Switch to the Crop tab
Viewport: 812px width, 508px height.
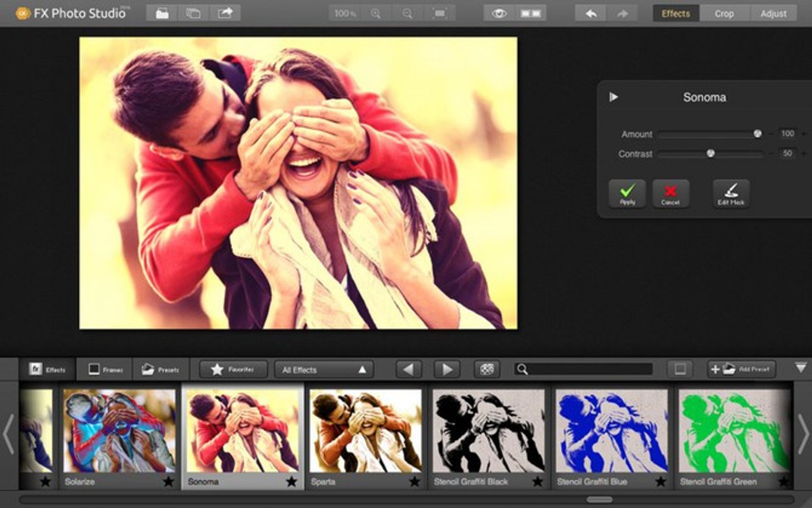pos(724,14)
